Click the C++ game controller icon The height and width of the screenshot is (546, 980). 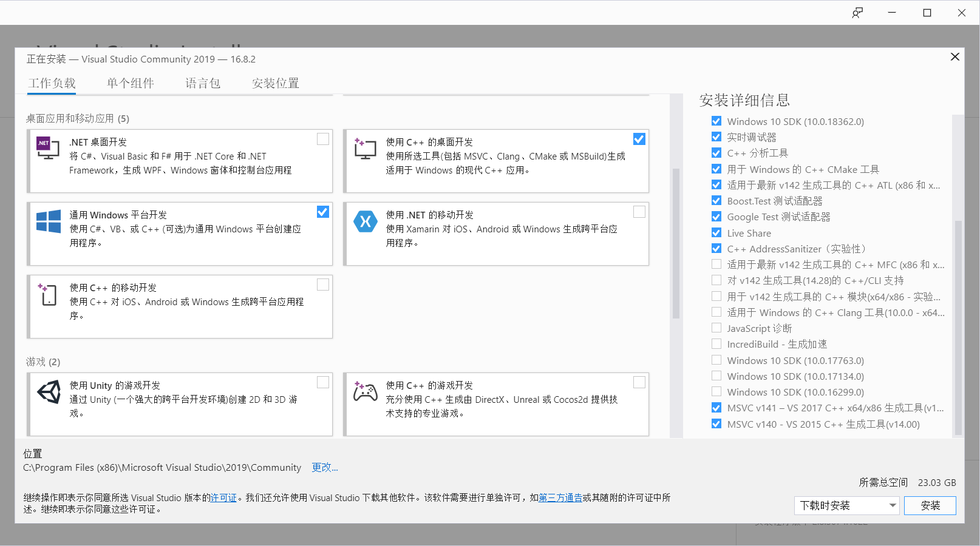[366, 392]
